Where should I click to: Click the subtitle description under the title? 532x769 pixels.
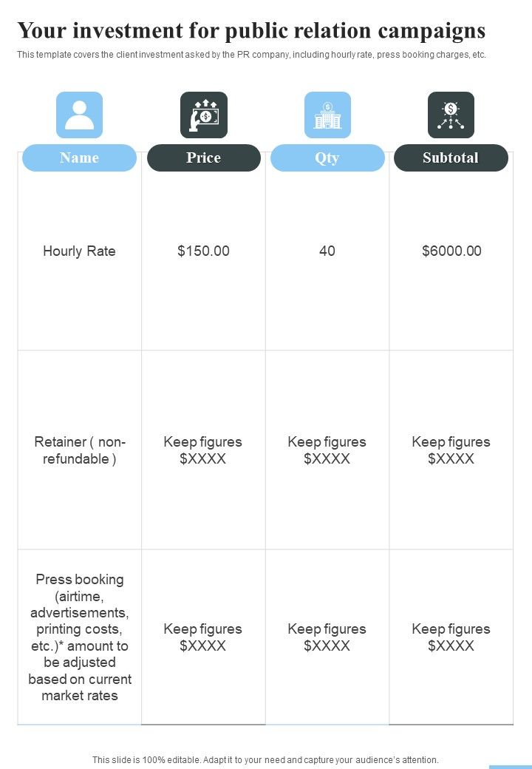[x=251, y=55]
